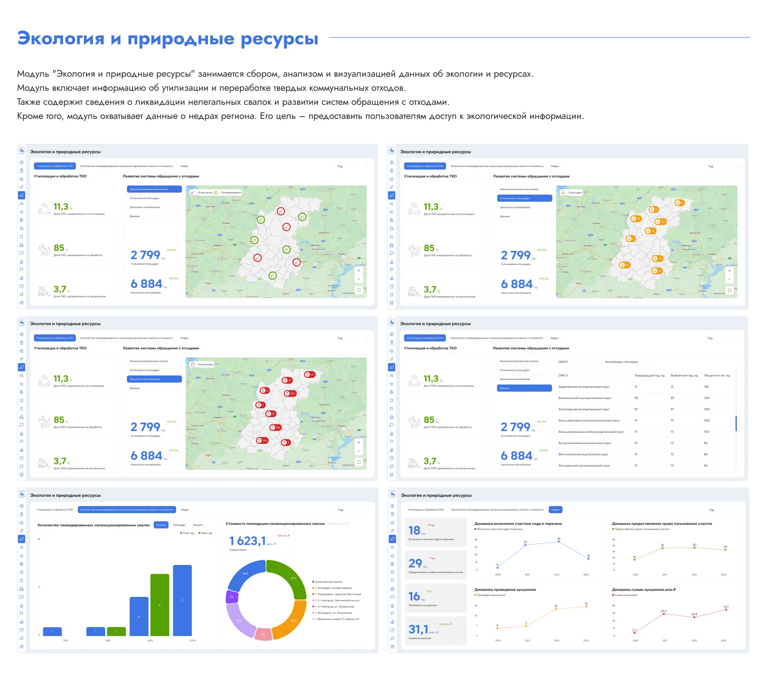
Task: Expand the Год dropdown in bar chart panel
Action: coord(353,510)
